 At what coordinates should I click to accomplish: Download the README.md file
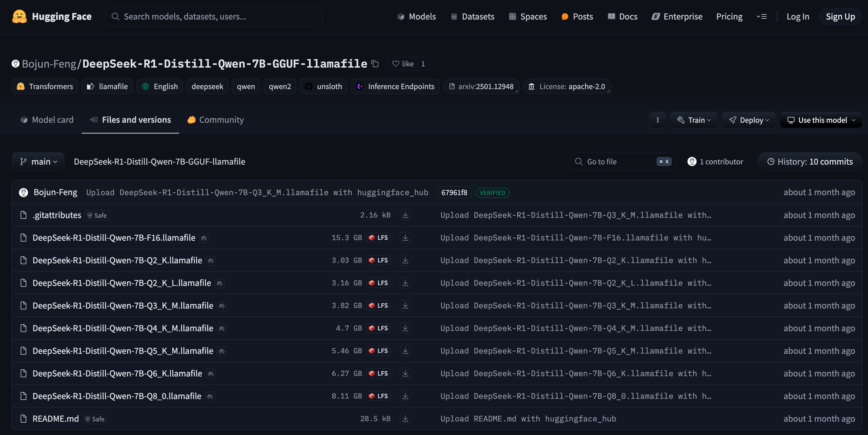pos(405,419)
